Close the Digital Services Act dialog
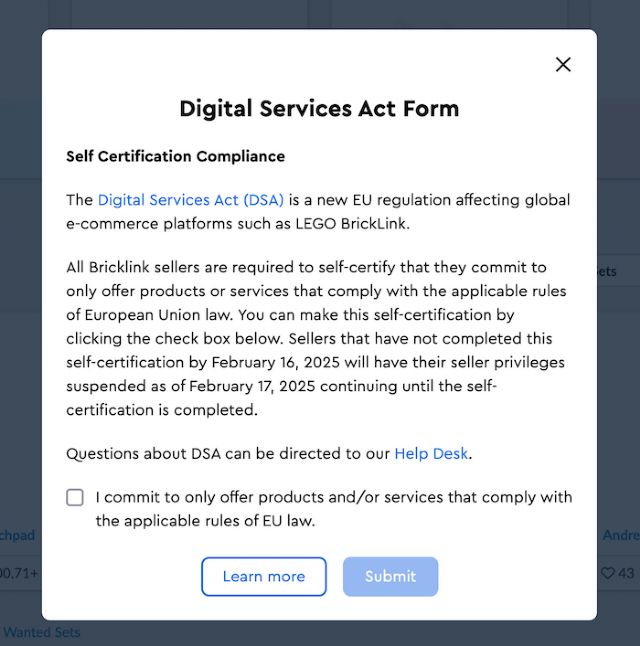Screen dimensions: 640x646 (x=563, y=65)
